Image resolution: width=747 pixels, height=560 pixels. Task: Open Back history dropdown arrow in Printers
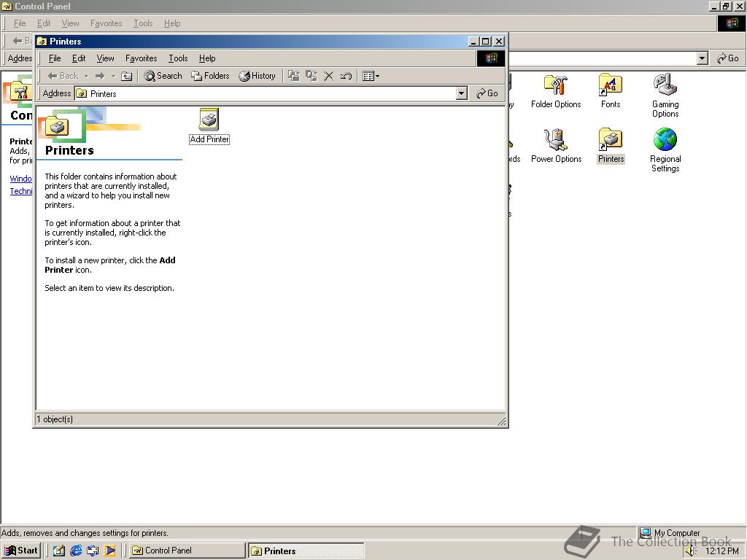tap(86, 76)
